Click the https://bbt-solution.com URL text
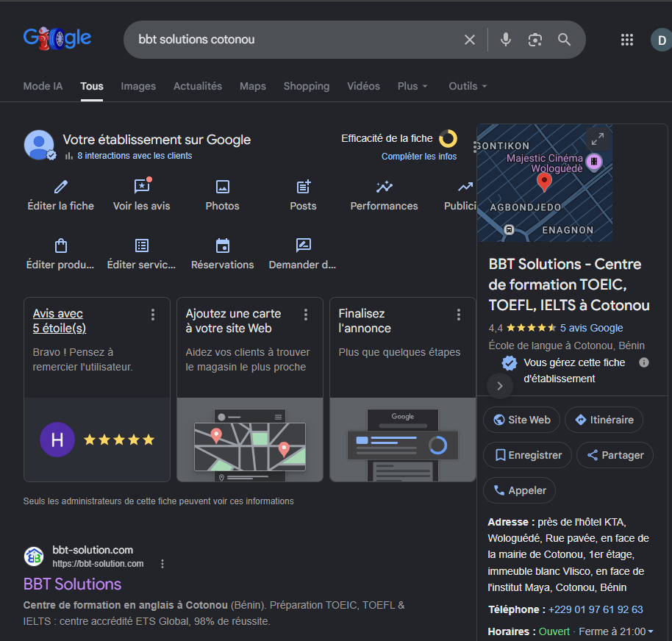This screenshot has width=672, height=641. 98,564
